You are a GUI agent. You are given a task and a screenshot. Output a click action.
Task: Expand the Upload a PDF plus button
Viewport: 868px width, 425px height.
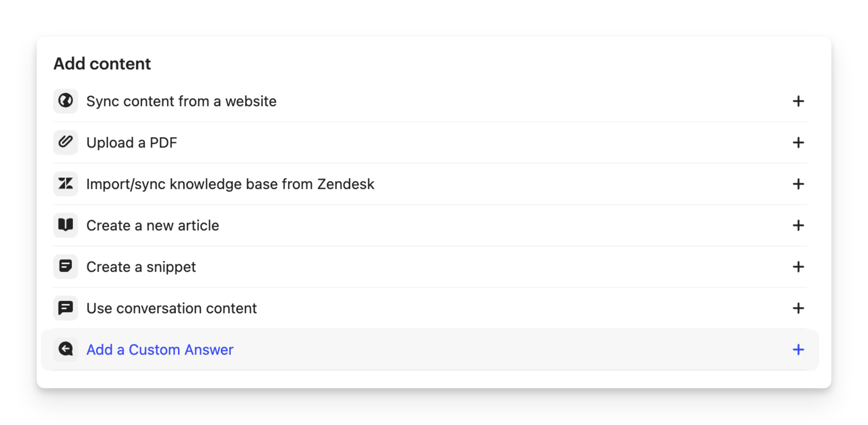point(798,142)
